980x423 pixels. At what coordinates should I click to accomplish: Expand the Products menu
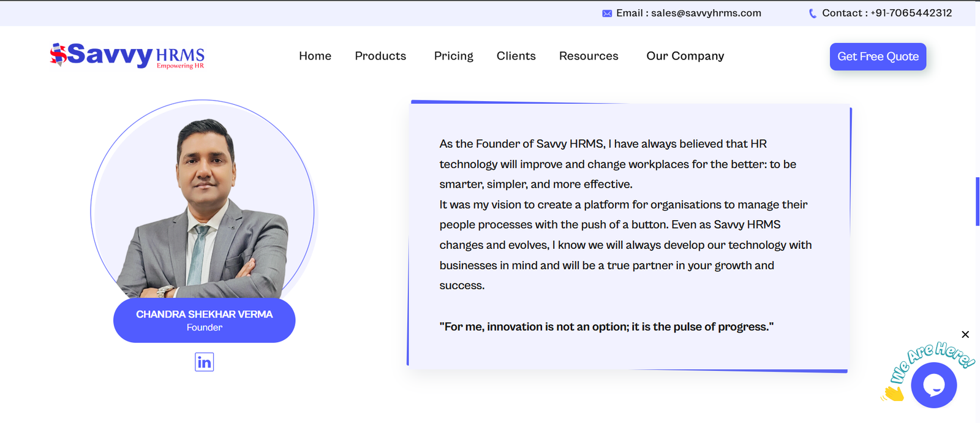tap(380, 56)
